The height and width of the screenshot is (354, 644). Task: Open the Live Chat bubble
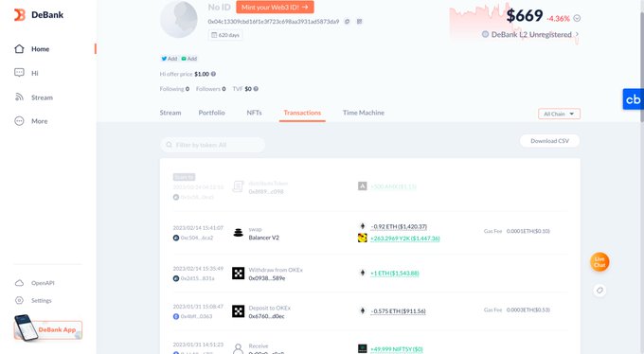point(599,262)
